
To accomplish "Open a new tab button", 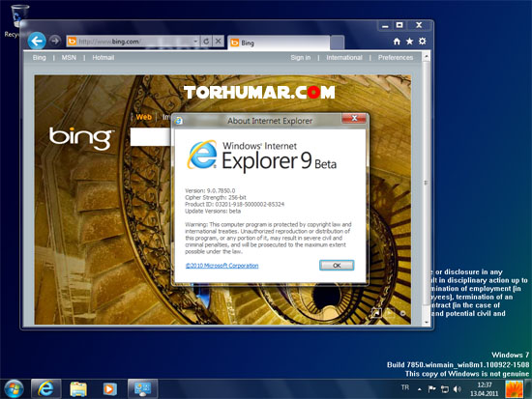I will [337, 43].
